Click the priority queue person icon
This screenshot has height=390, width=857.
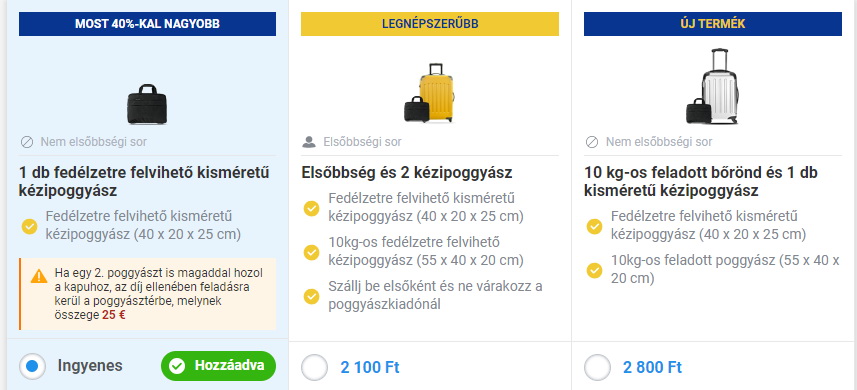[309, 142]
